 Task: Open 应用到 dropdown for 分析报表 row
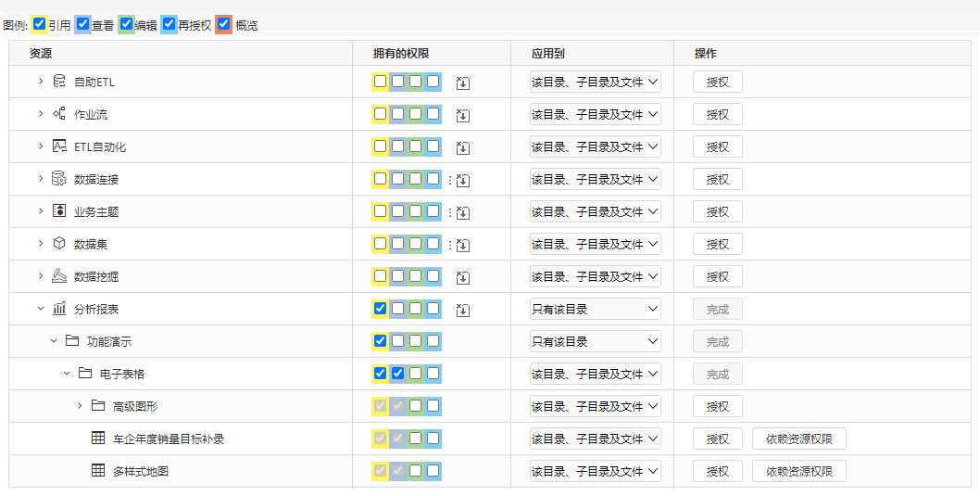[x=595, y=309]
